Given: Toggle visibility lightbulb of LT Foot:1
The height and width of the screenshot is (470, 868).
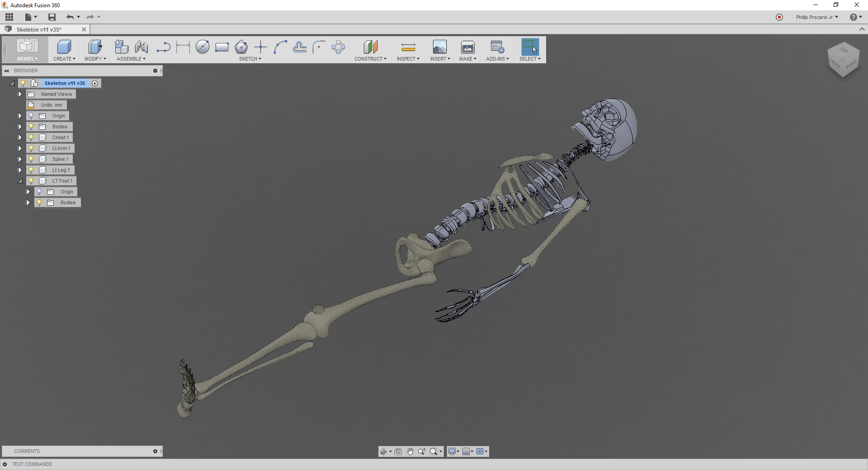Looking at the screenshot, I should pyautogui.click(x=31, y=181).
